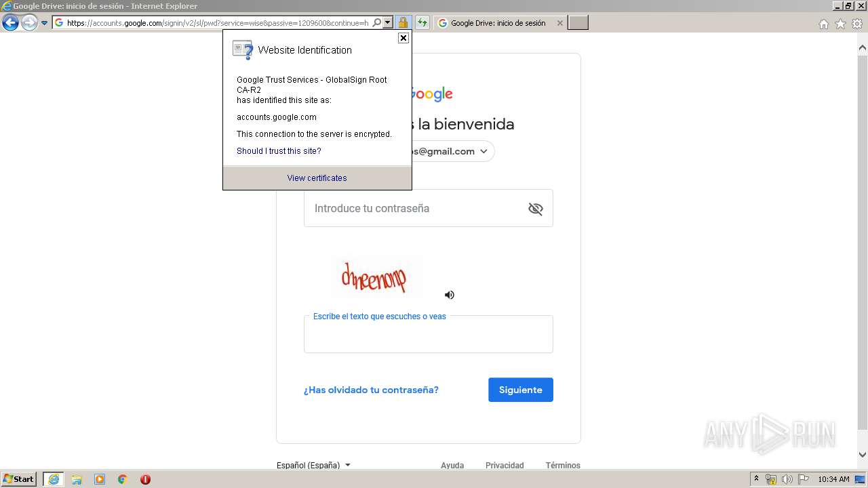Click the Privacidad footer link
Viewport: 868px width, 488px height.
pos(505,466)
